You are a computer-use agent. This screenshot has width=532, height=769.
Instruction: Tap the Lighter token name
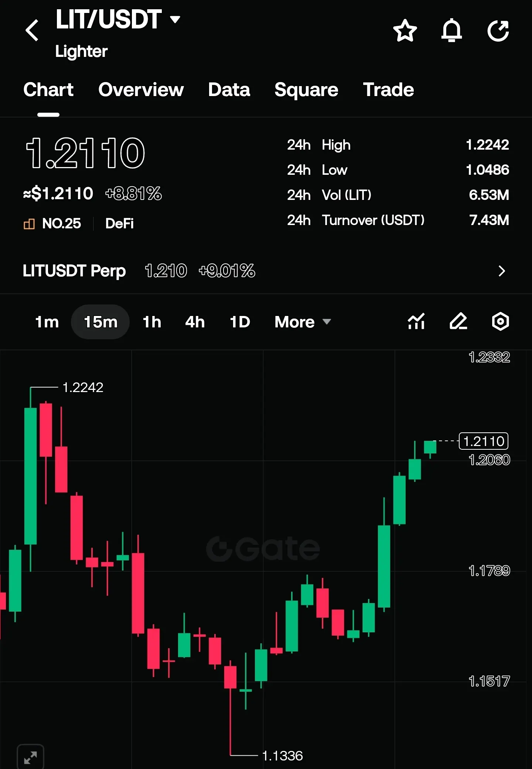click(81, 51)
